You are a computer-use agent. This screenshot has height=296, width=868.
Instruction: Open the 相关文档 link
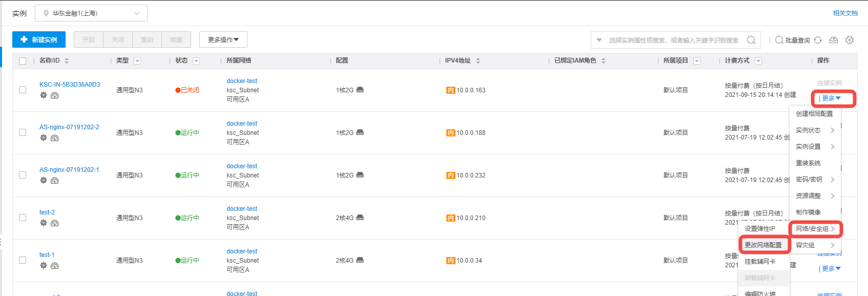coord(845,13)
